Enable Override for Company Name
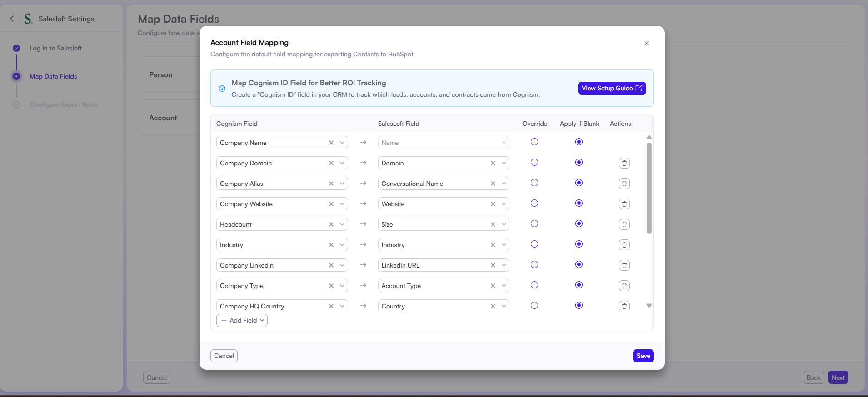868x397 pixels. tap(534, 142)
